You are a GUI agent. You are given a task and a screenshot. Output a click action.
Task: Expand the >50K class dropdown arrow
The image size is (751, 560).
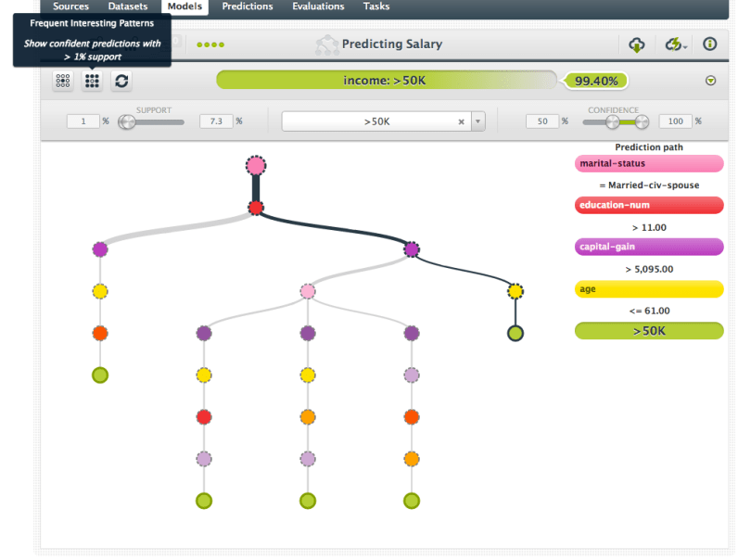pos(477,121)
